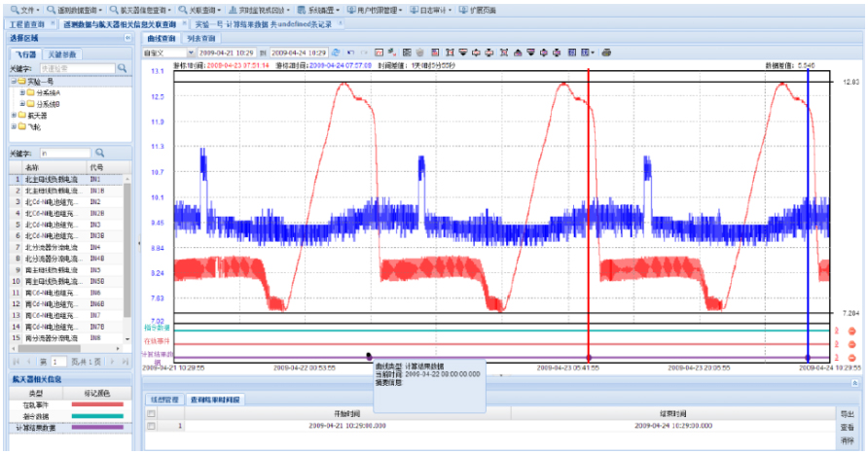Close the 工程值查询 tab

[x=54, y=22]
